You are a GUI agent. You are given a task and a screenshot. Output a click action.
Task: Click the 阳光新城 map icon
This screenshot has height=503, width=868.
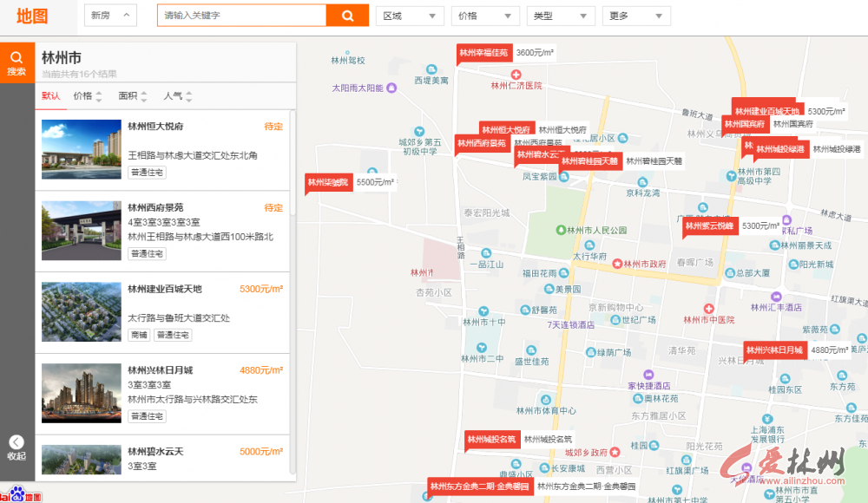point(792,265)
